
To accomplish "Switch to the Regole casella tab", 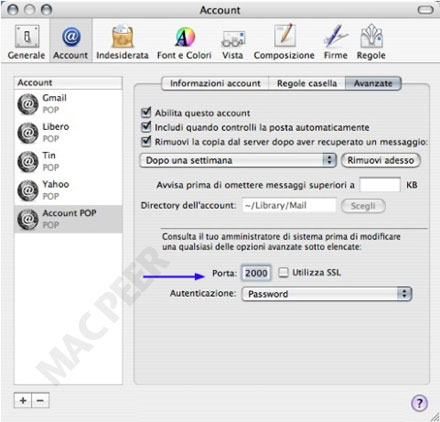I will (x=307, y=83).
